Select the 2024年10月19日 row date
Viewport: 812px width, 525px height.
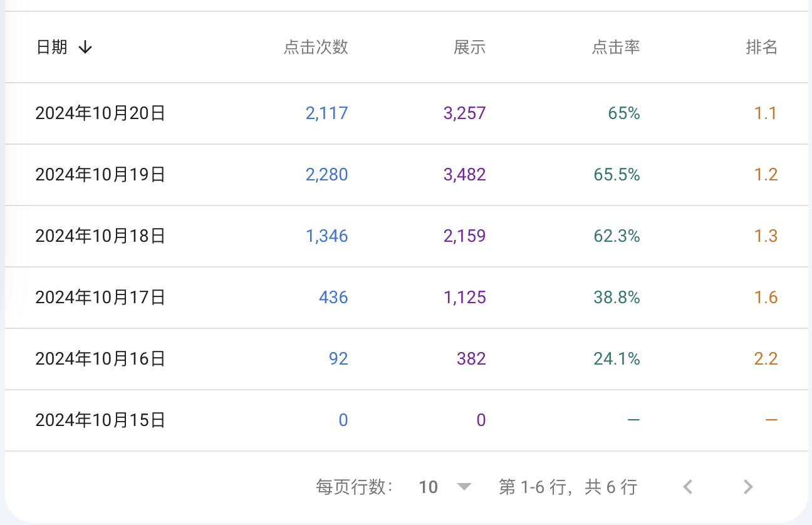pyautogui.click(x=100, y=175)
